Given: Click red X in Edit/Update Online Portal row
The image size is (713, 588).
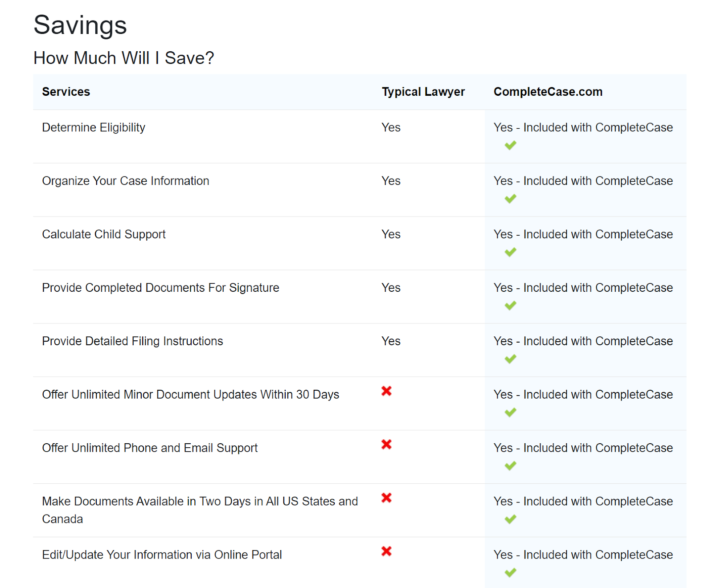Looking at the screenshot, I should point(386,551).
